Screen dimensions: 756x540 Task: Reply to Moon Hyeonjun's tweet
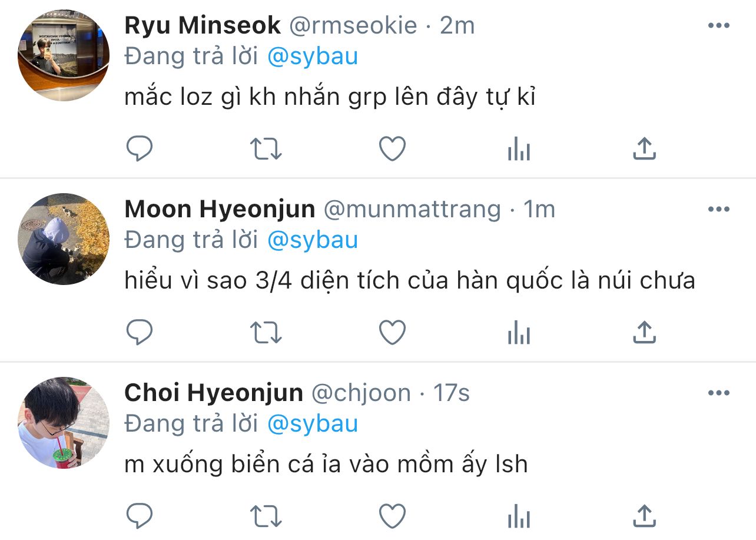(140, 333)
